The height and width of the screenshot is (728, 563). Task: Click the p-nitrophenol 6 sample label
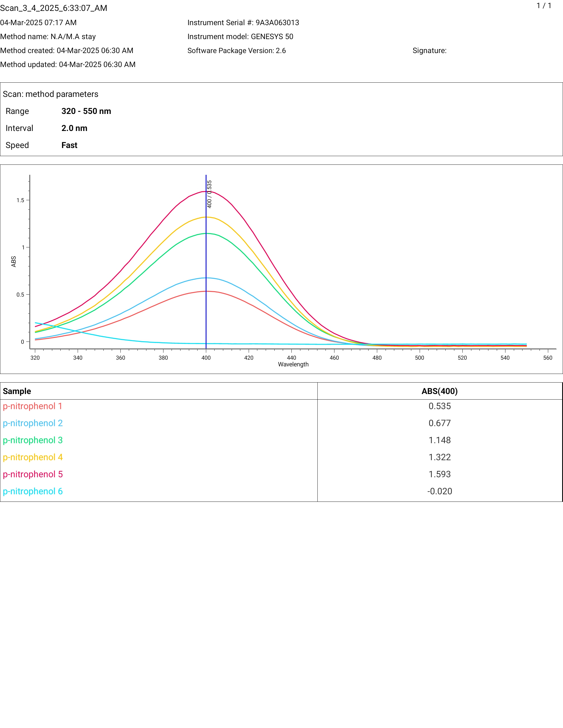coord(33,491)
